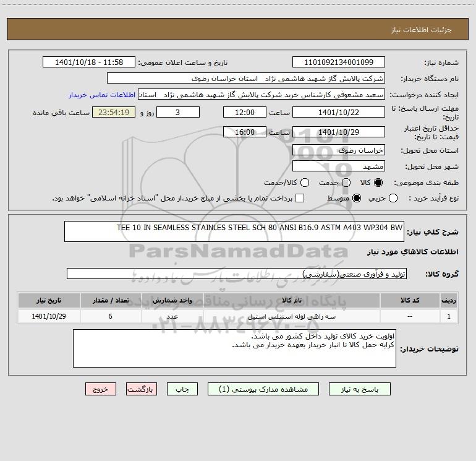Select the جزیی purchase type radio
This screenshot has width=476, height=461.
(x=393, y=198)
